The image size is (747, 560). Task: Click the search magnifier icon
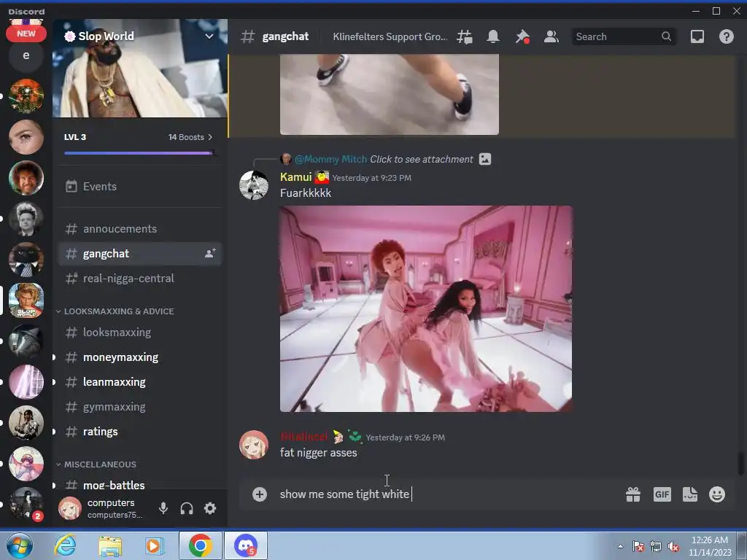click(x=666, y=36)
